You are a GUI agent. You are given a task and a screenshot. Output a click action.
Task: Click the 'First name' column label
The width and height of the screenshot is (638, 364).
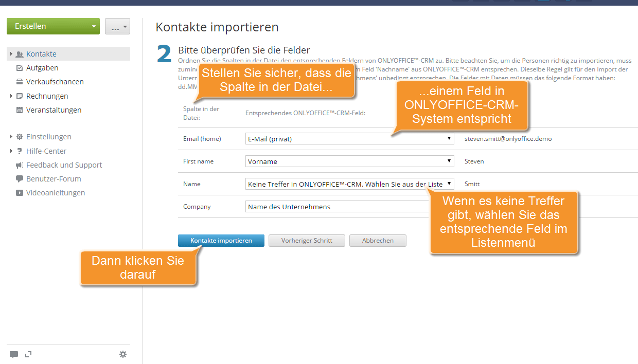[198, 161]
